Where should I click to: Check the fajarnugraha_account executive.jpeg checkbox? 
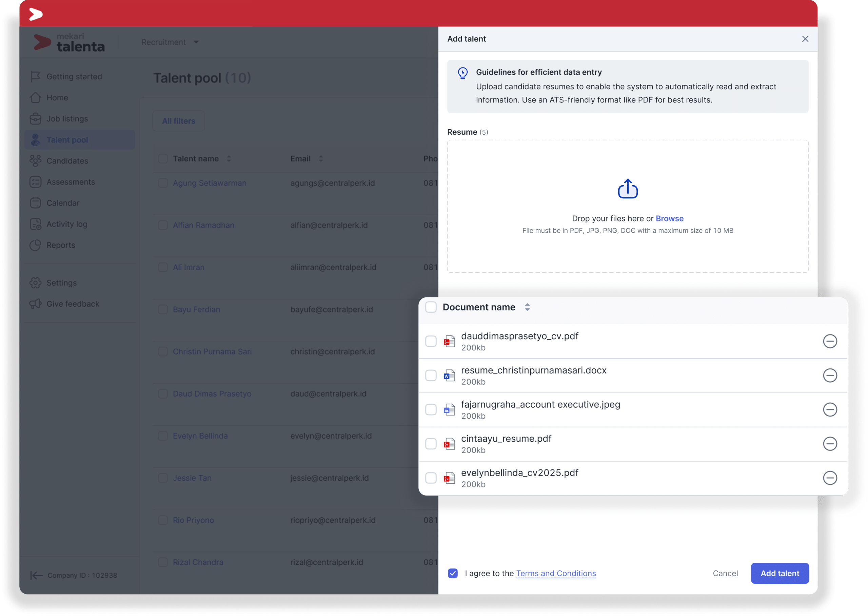431,410
